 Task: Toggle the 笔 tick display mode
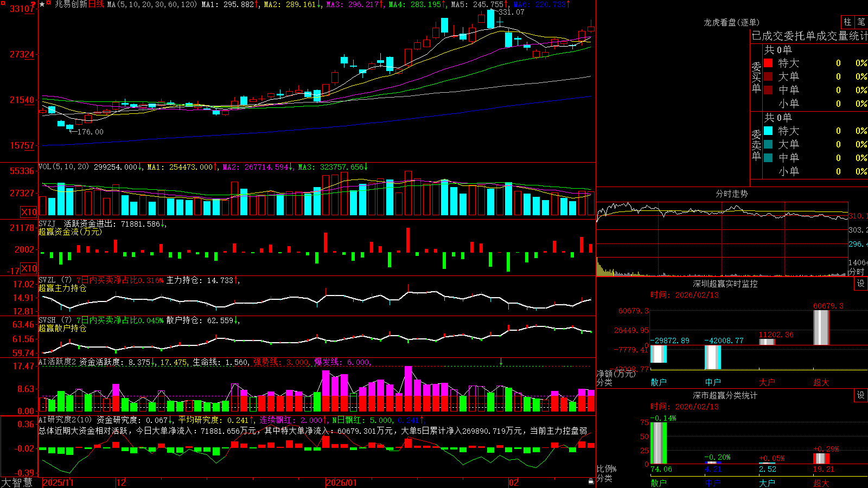(861, 22)
